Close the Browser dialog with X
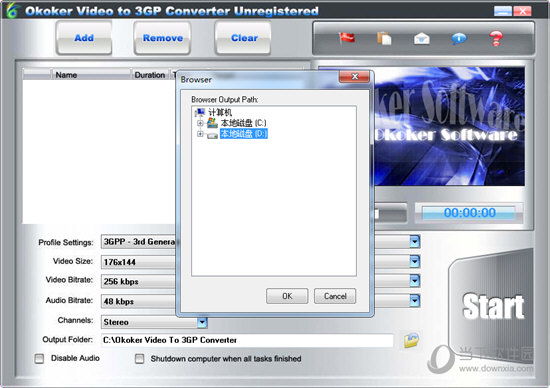Screen dimensions: 550x388 [354, 76]
